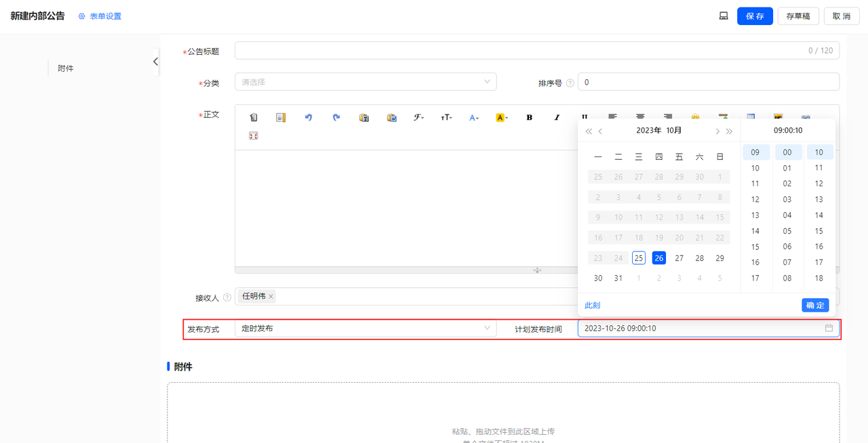Click the 存草稿 button
The image size is (868, 443).
click(798, 16)
